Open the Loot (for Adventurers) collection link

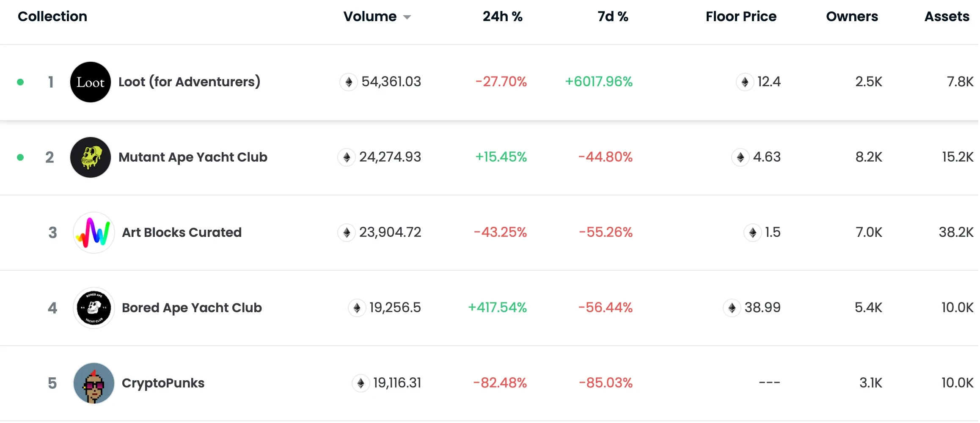click(189, 82)
